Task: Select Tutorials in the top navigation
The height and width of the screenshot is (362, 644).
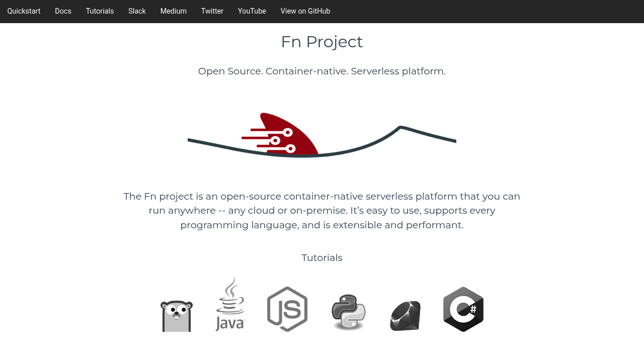Action: click(x=100, y=11)
